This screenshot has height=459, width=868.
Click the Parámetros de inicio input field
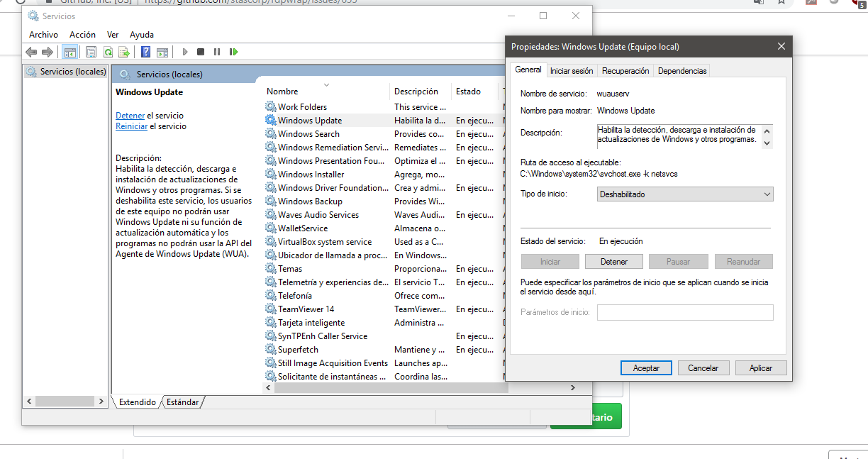tap(685, 312)
